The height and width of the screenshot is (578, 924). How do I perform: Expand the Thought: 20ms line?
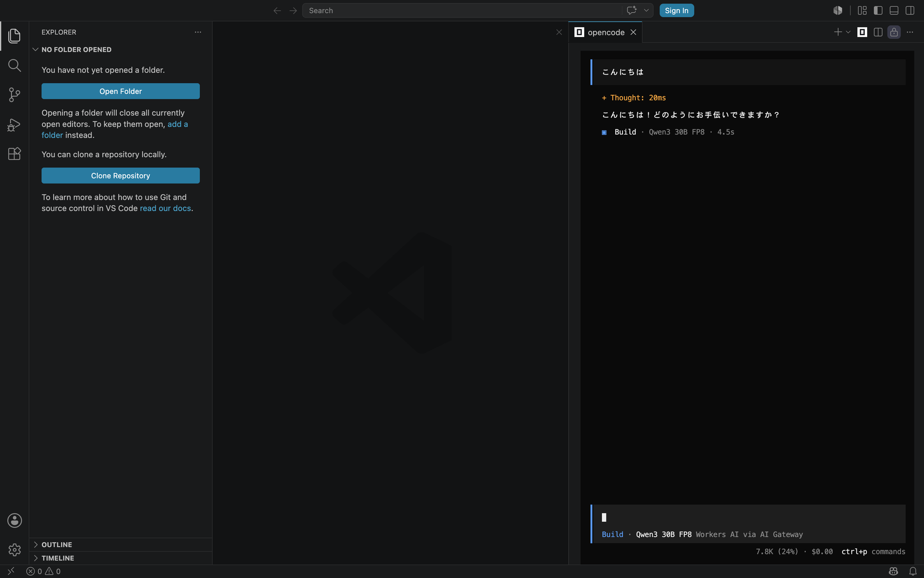pyautogui.click(x=634, y=98)
